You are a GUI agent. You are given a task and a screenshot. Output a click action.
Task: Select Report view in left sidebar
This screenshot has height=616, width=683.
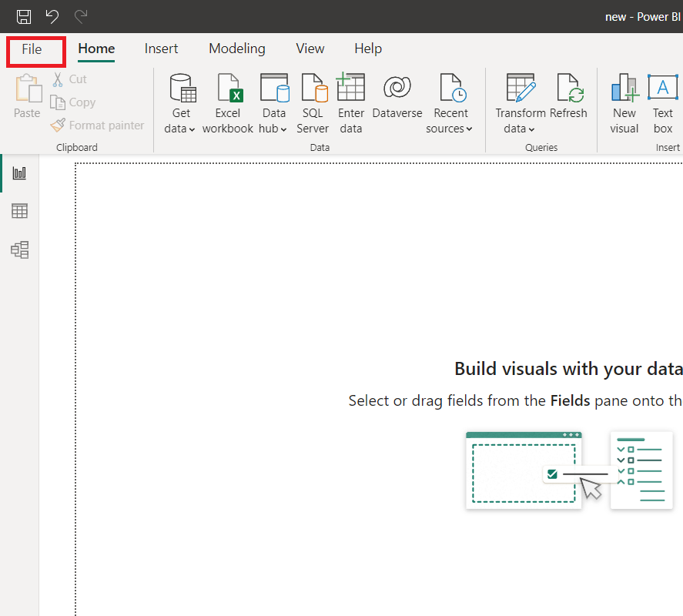point(19,172)
